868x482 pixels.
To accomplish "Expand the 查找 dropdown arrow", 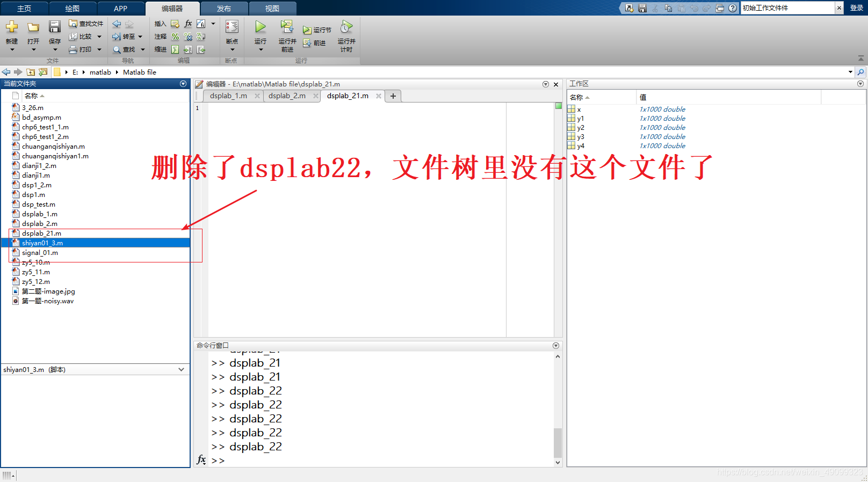I will (143, 49).
